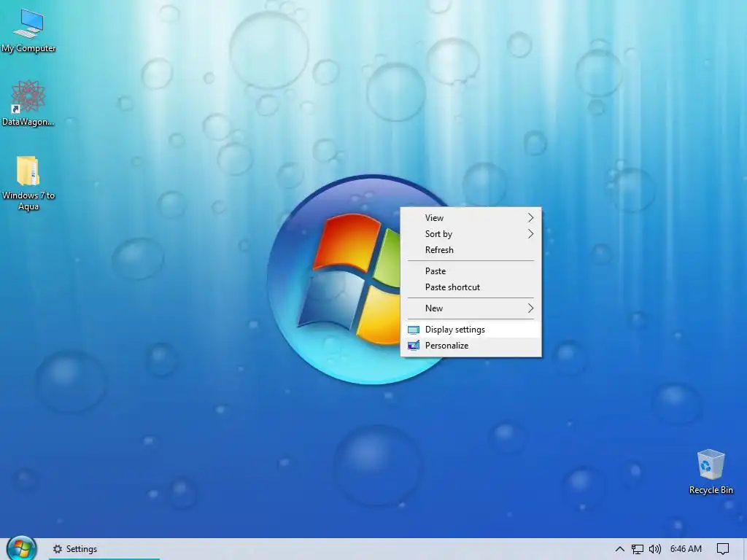Screen dimensions: 747x560
Task: Click the Personalize menu icon
Action: pyautogui.click(x=414, y=346)
